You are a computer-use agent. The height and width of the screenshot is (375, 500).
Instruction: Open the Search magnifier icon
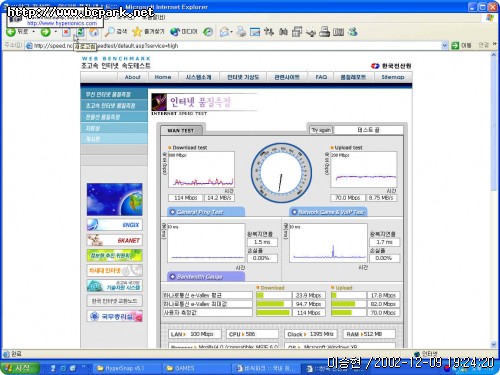coord(109,32)
